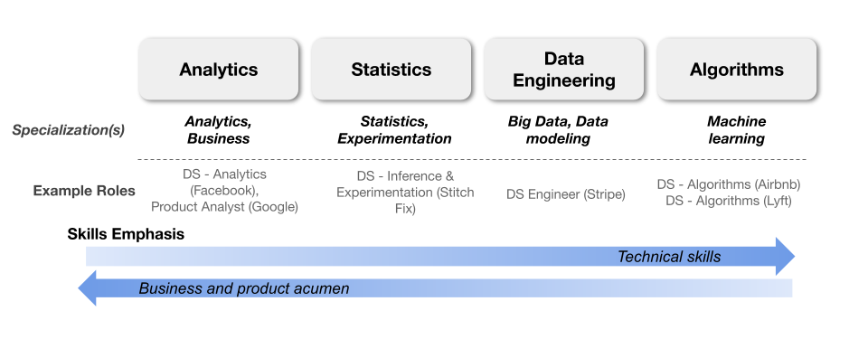Click the right-pointing arrowhead of Technical skills
Screen dimensions: 868x339
pyautogui.click(x=785, y=256)
